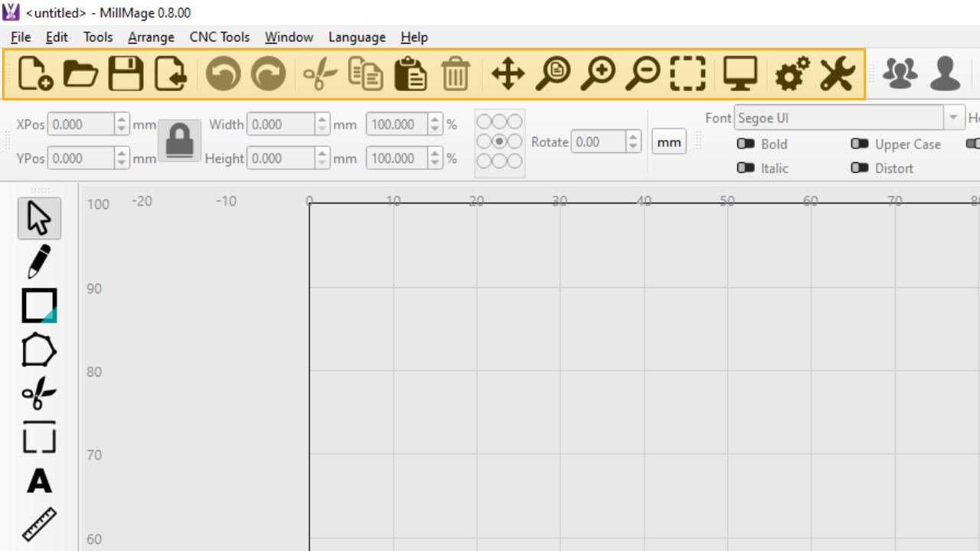The image size is (980, 551).
Task: Open the CNC Tools menu
Action: click(220, 37)
